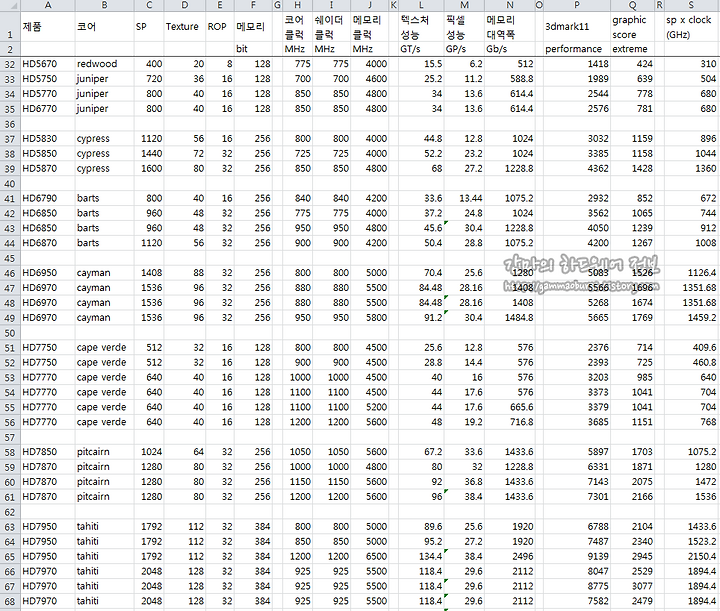Click the HD5770 product cell
This screenshot has height=611, width=720.
[48, 94]
